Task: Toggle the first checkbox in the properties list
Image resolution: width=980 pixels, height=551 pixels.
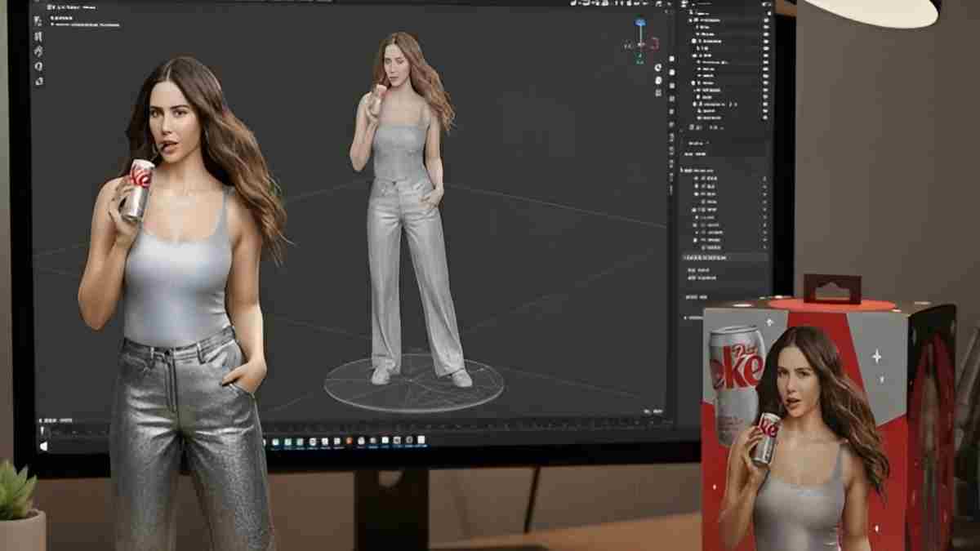Action: [697, 177]
